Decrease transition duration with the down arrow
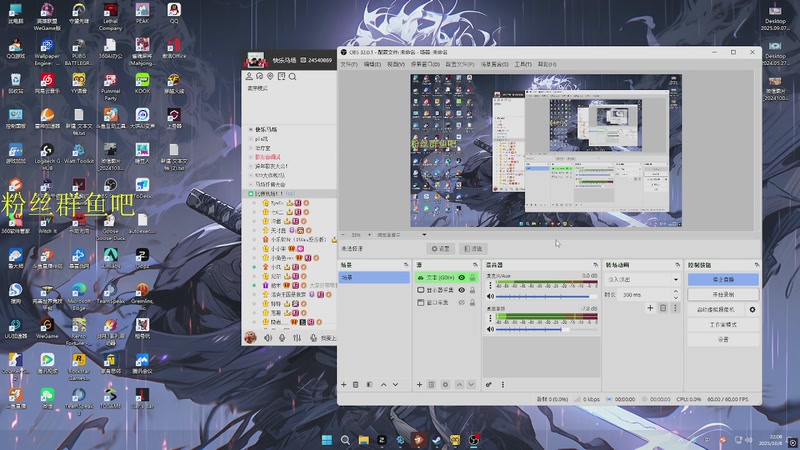The height and width of the screenshot is (450, 800). pyautogui.click(x=676, y=297)
